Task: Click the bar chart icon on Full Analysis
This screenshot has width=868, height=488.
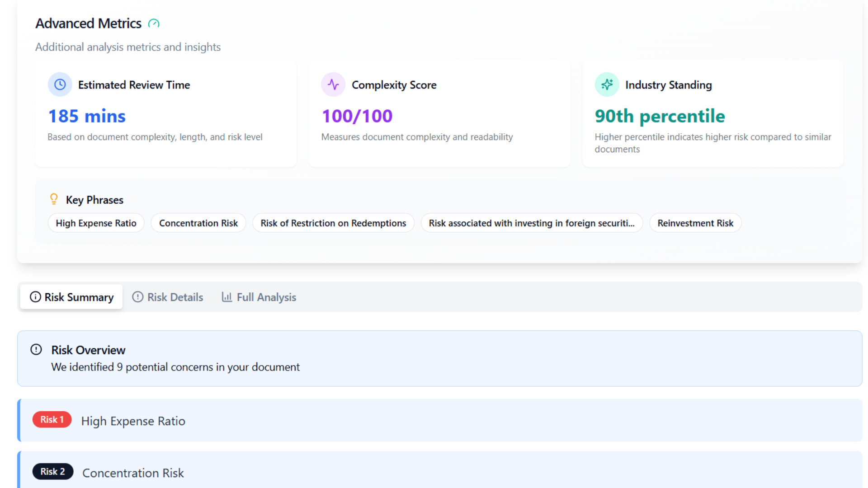Action: point(226,297)
